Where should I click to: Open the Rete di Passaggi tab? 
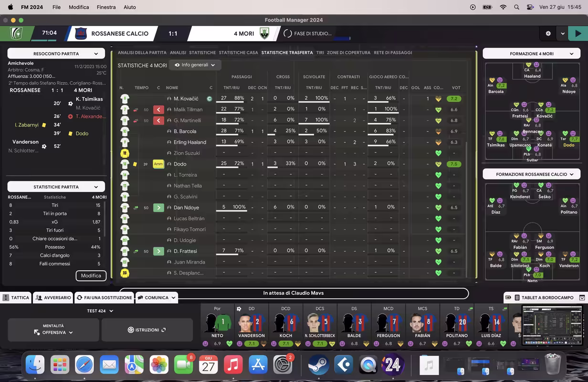[393, 53]
